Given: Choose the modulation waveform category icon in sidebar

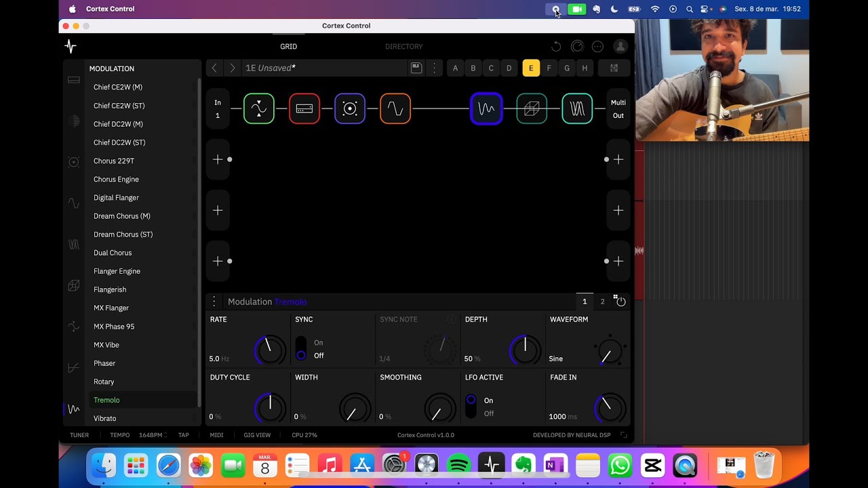Looking at the screenshot, I should coord(74,409).
